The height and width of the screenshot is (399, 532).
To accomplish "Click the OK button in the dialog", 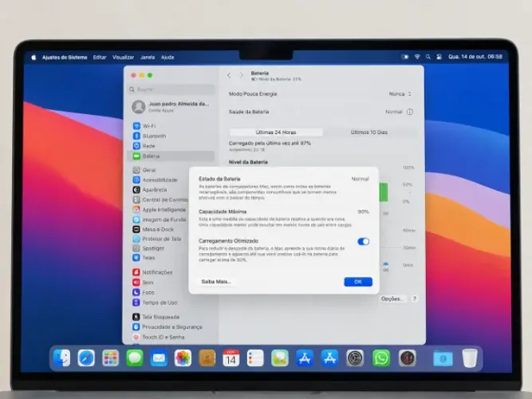I will coord(358,282).
